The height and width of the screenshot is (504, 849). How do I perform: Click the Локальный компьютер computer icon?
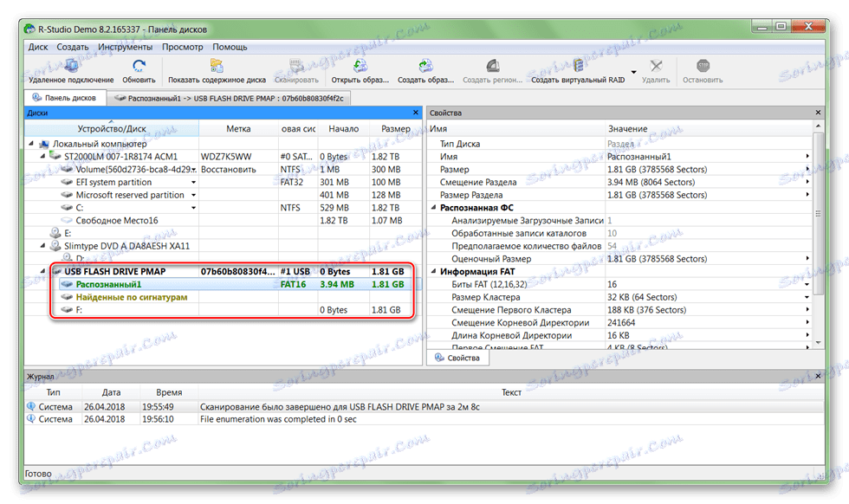[x=44, y=144]
